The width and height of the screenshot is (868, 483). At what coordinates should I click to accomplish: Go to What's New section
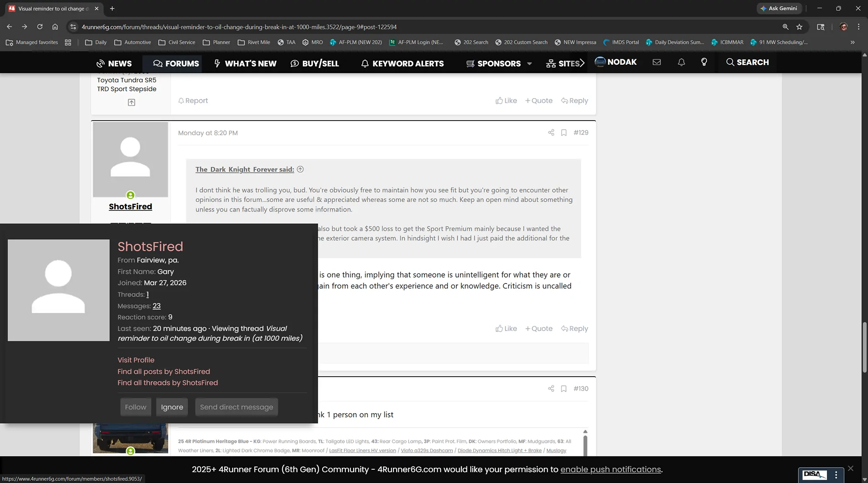[245, 63]
